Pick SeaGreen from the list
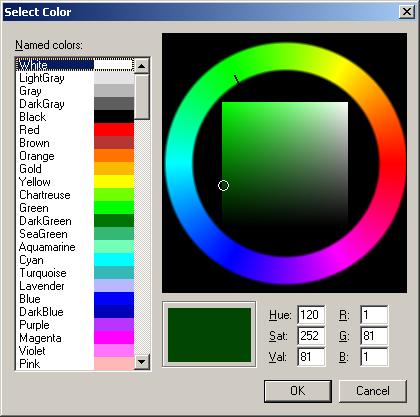 (x=75, y=234)
